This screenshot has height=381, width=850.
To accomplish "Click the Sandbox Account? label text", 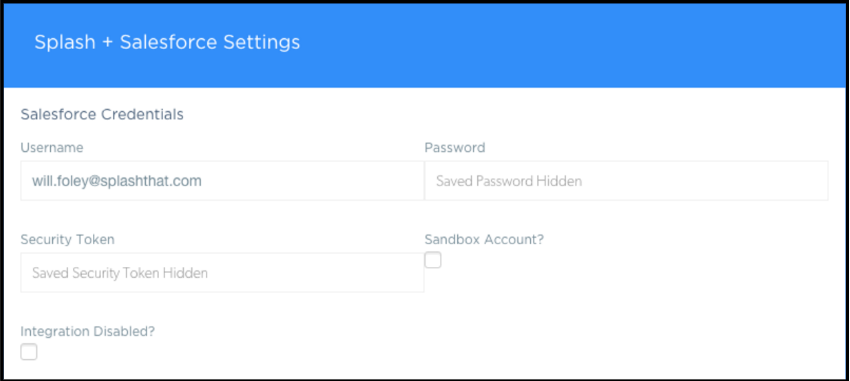I will [x=484, y=240].
